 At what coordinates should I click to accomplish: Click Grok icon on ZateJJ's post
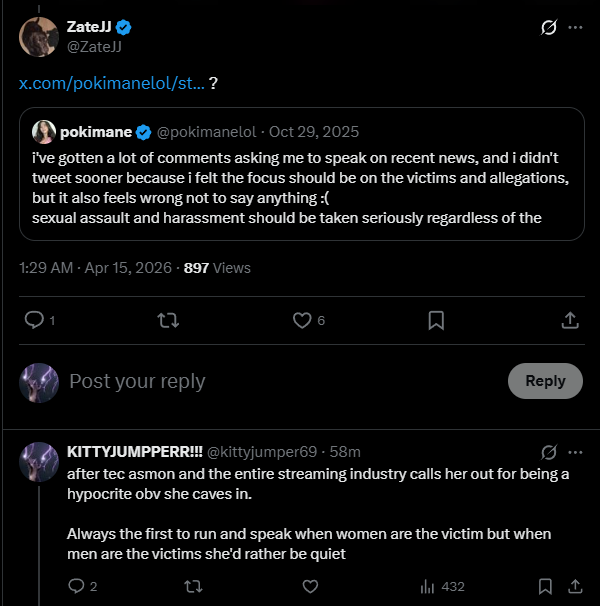tap(548, 28)
